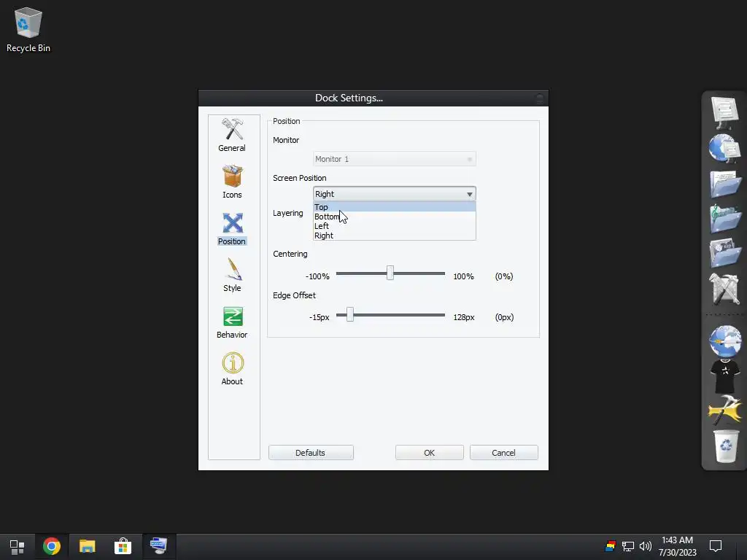Open Microsoft Store from the taskbar

(123, 546)
